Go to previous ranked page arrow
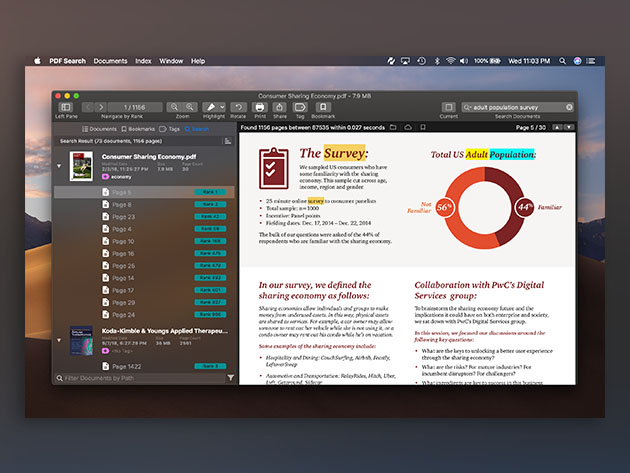This screenshot has height=473, width=630. (x=88, y=107)
